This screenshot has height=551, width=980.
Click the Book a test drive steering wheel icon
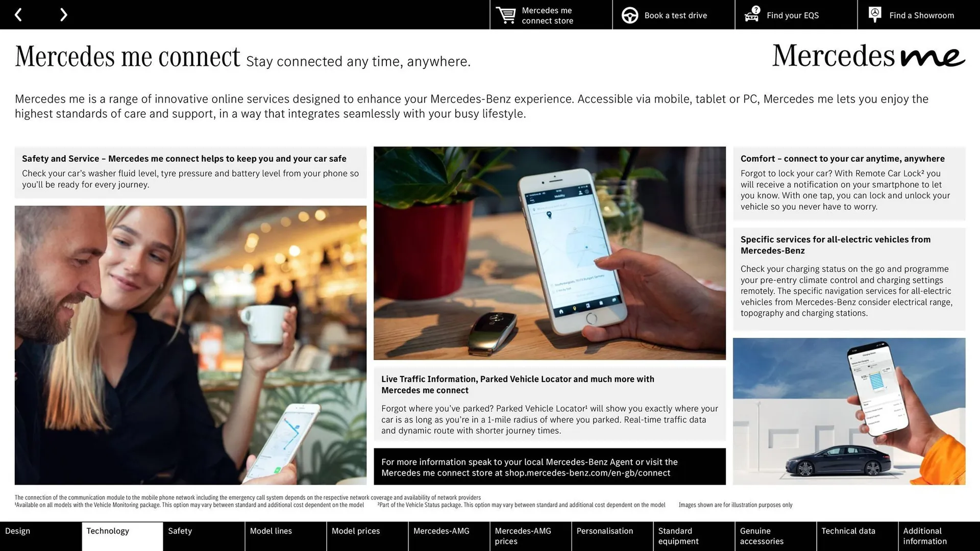coord(629,15)
